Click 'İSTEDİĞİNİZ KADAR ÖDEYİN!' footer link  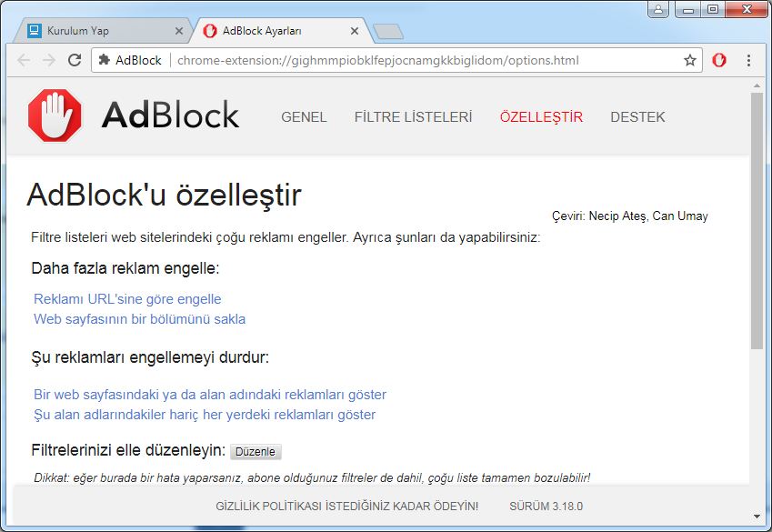coord(402,507)
